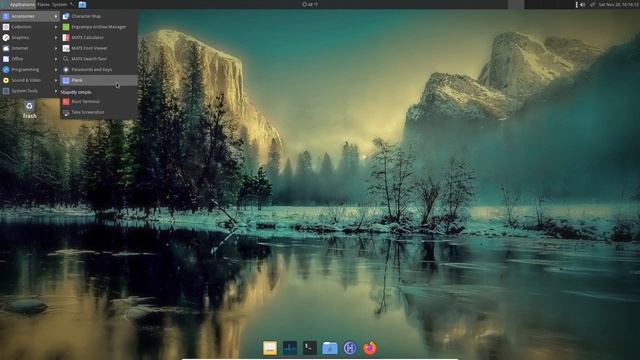Open MATE Calculator
640x360 pixels.
(x=98, y=38)
